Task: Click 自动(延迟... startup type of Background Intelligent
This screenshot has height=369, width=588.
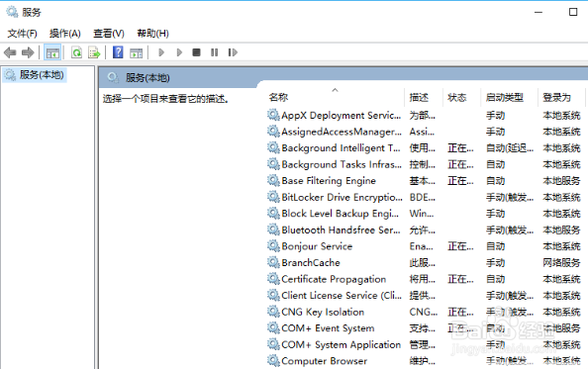Action: coord(510,148)
